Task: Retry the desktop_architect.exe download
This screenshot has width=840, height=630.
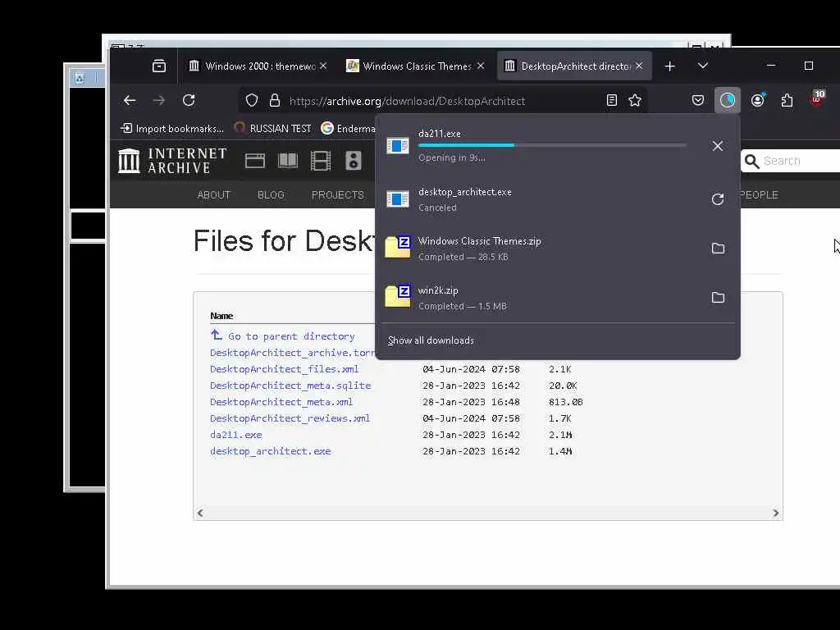Action: tap(717, 199)
